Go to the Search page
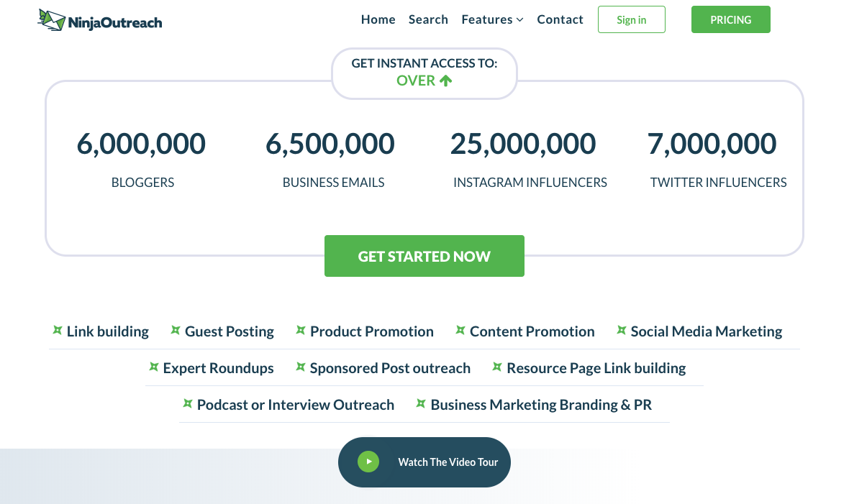 [428, 19]
